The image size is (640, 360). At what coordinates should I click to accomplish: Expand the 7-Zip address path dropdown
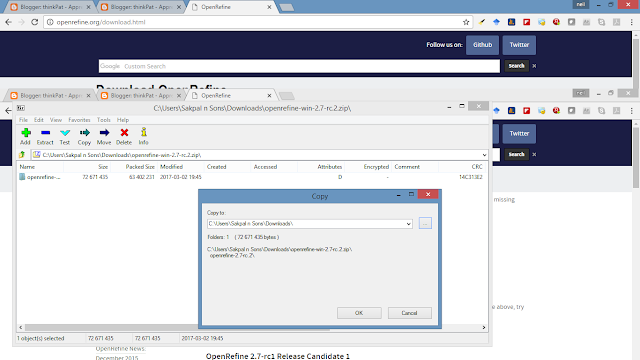(484, 155)
